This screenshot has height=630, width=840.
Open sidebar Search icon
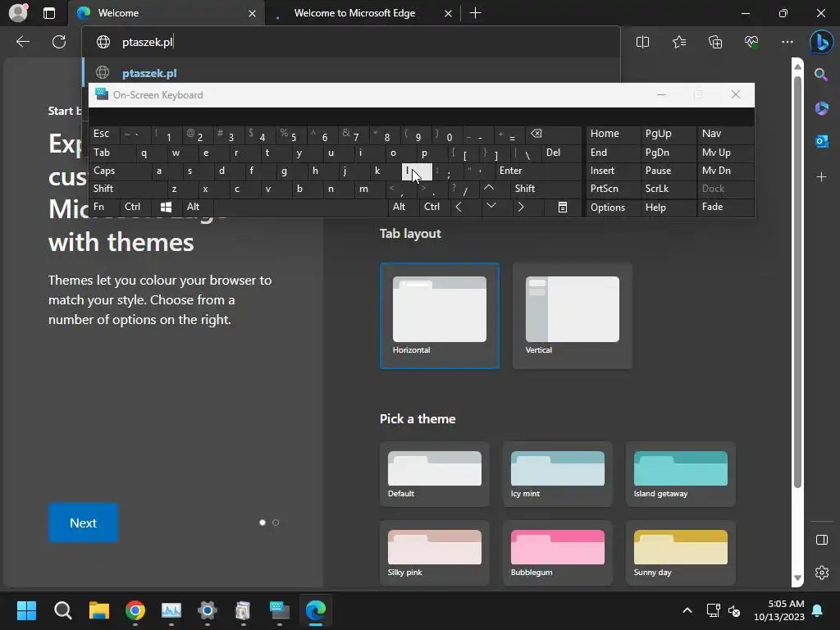pos(821,75)
